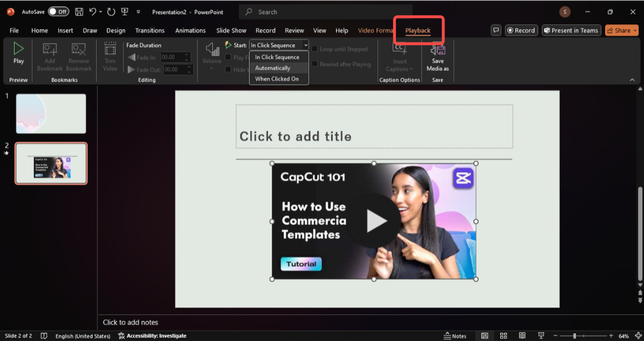Open the Comments pane icon
The width and height of the screenshot is (644, 341).
496,30
